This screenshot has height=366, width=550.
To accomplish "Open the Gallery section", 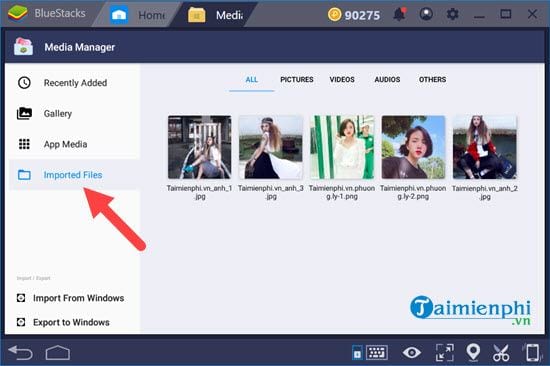I will coord(74,113).
